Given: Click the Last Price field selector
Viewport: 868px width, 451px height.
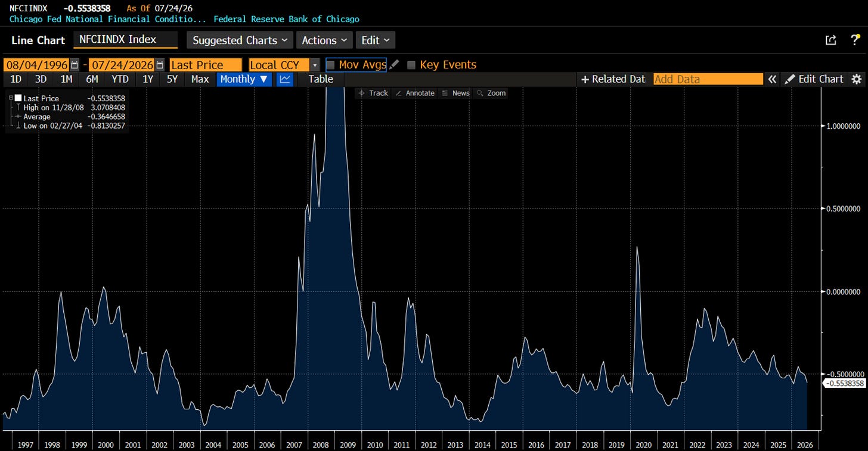Looking at the screenshot, I should point(206,65).
